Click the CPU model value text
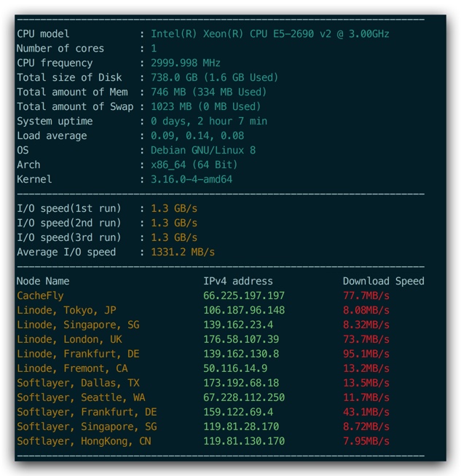Viewport: 461px width, 476px height. pyautogui.click(x=270, y=33)
